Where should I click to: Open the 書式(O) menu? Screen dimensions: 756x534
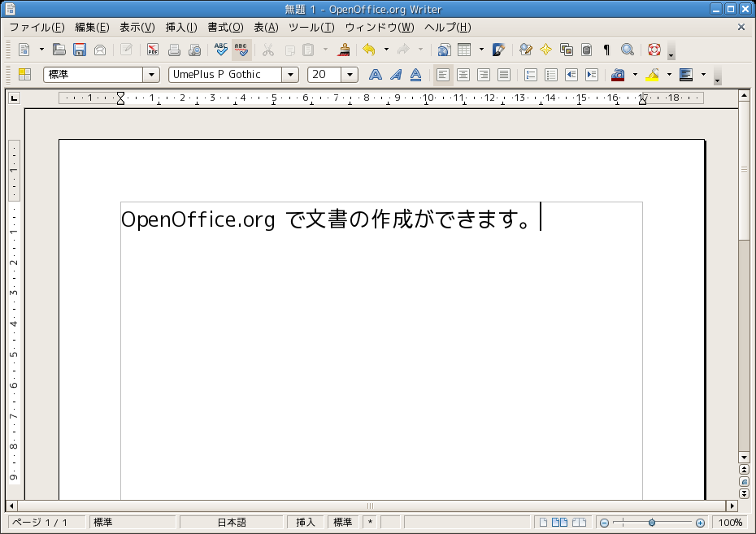[225, 28]
